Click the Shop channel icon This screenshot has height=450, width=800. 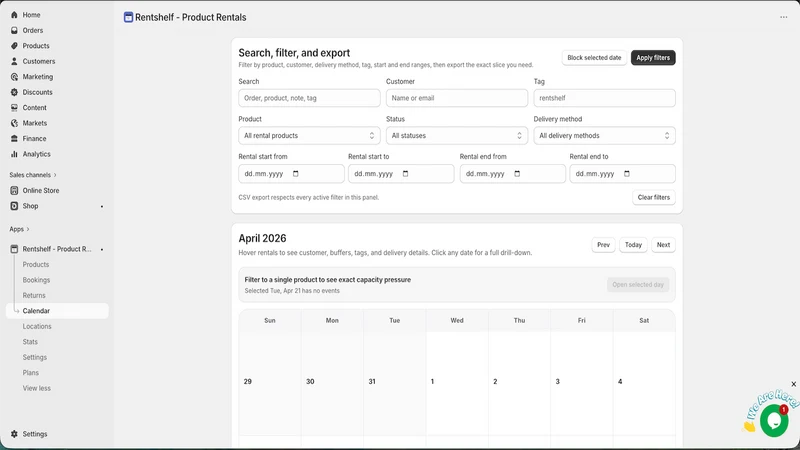point(14,206)
